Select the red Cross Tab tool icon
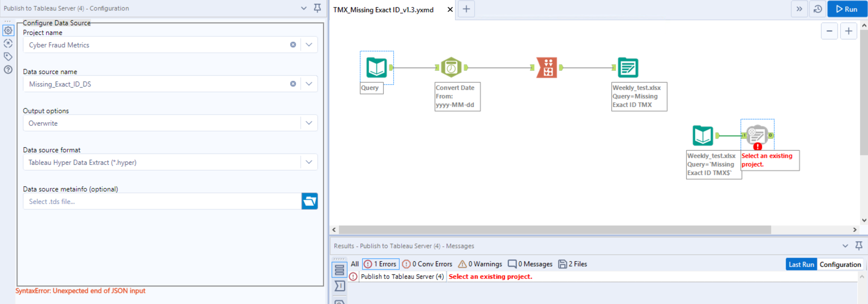 [546, 67]
